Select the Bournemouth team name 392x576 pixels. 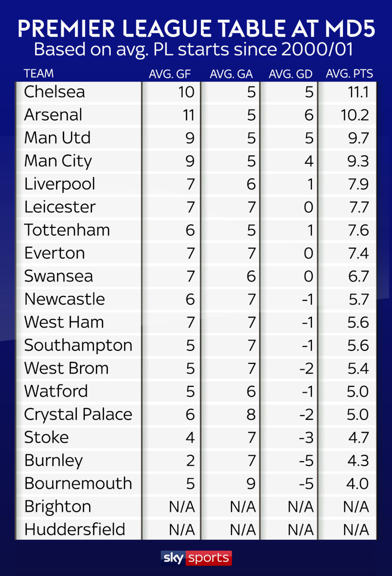(78, 483)
